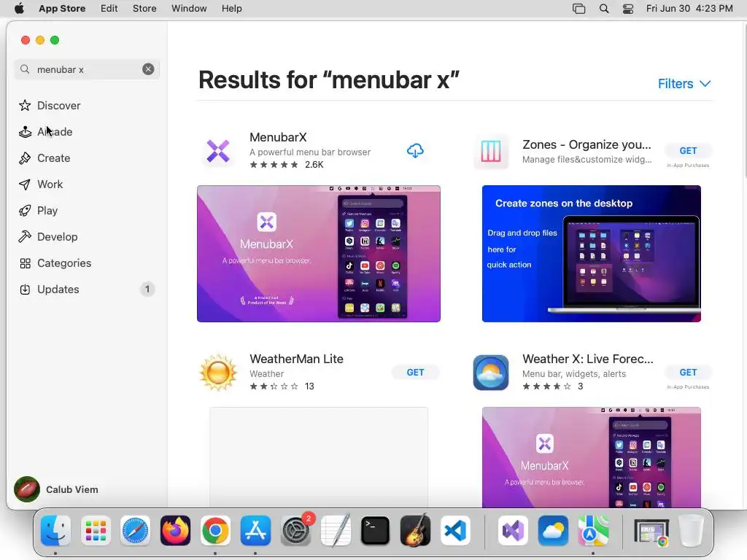Open the WeatherMan Lite sun icon
The width and height of the screenshot is (747, 560).
click(218, 373)
